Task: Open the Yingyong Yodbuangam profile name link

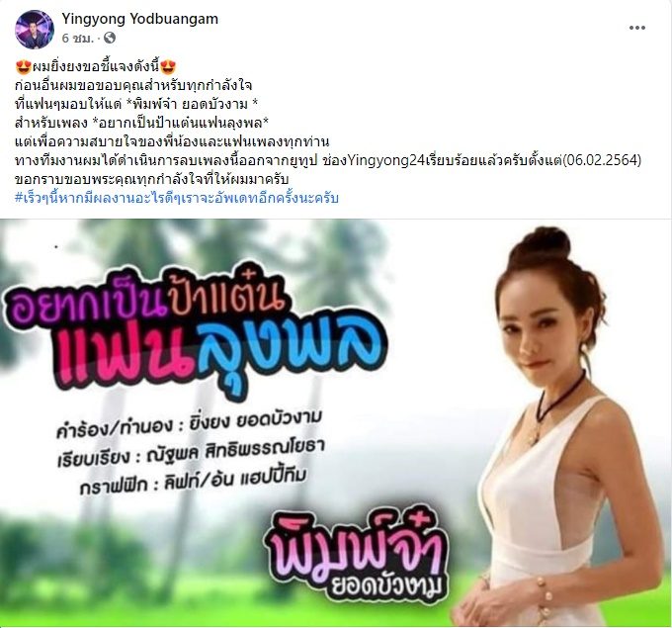Action: click(x=139, y=19)
